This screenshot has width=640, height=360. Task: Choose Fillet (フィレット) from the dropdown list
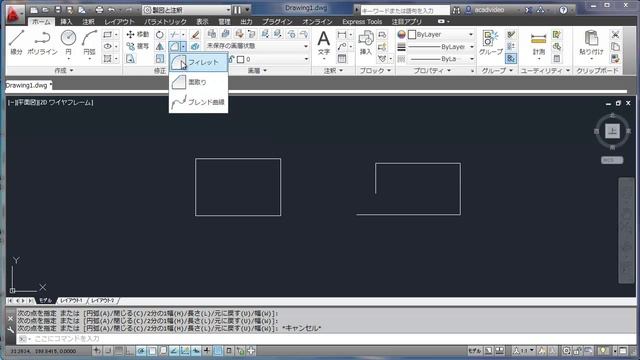[x=198, y=62]
